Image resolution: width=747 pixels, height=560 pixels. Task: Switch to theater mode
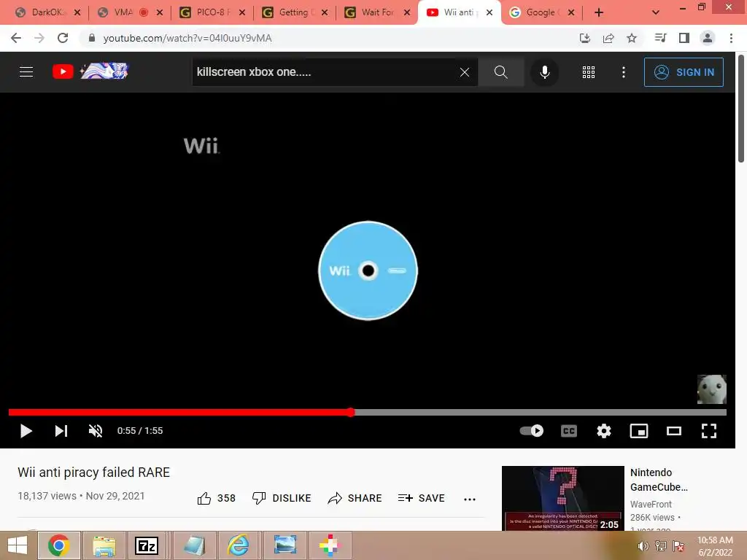coord(673,431)
